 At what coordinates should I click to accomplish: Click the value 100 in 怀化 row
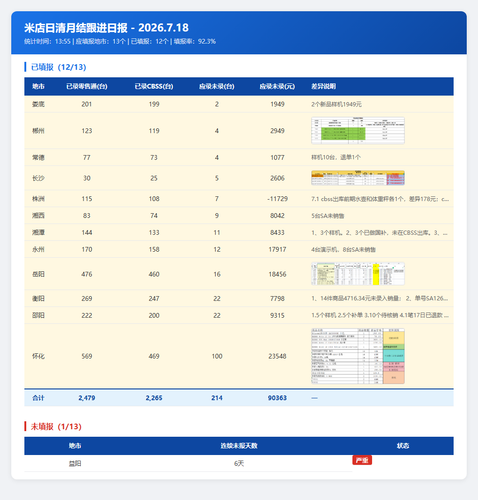[217, 356]
